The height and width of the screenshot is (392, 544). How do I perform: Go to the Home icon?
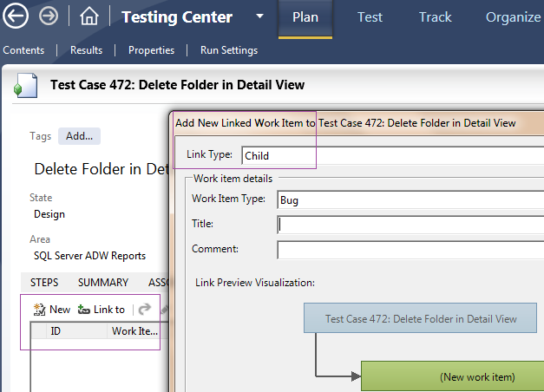point(88,16)
